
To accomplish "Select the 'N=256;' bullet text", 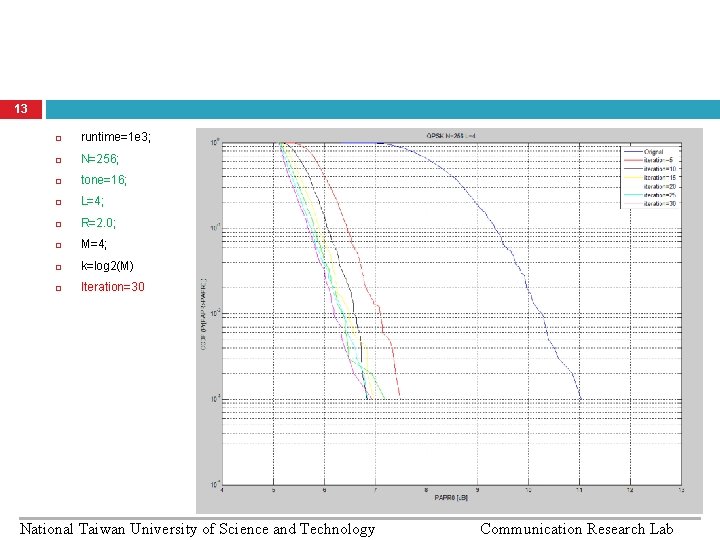I will tap(100, 158).
